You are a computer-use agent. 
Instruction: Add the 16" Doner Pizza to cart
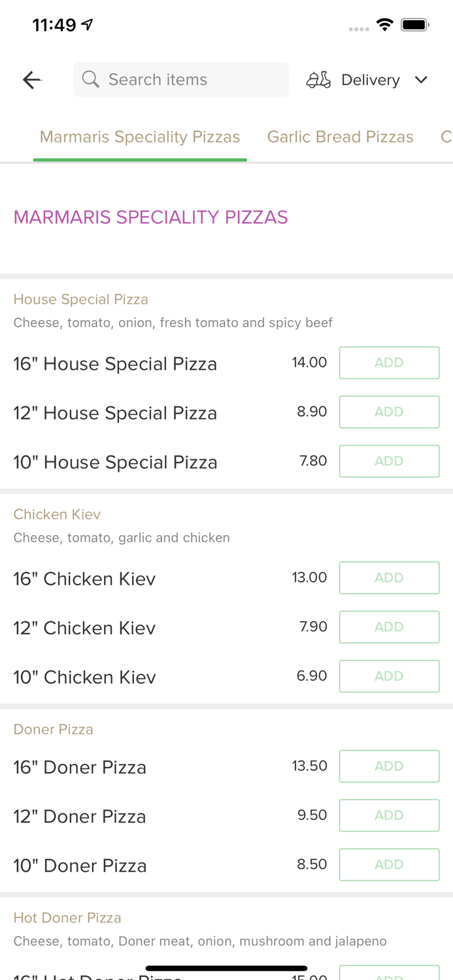click(389, 766)
